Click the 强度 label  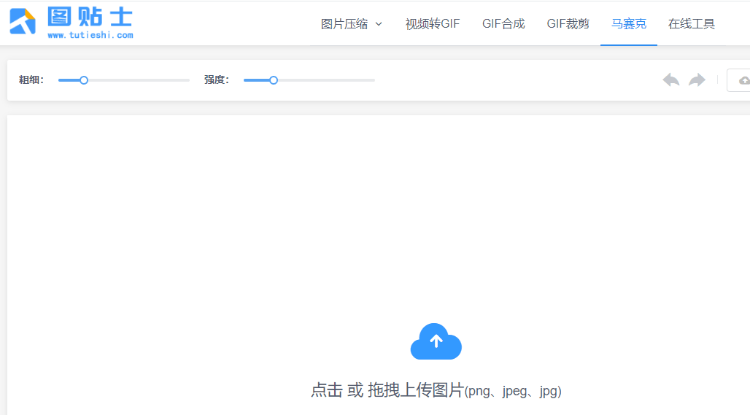[217, 80]
